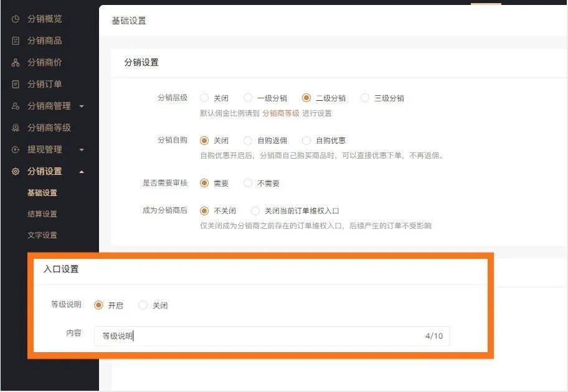568x392 pixels.
Task: Follow the 分销商等级 link in hint text
Action: tap(281, 113)
